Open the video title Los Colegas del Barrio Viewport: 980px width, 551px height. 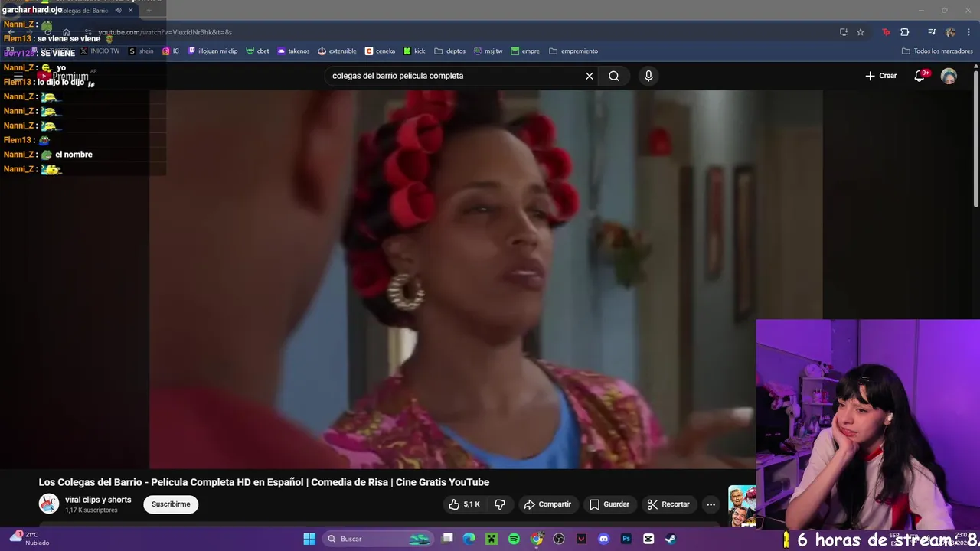264,482
